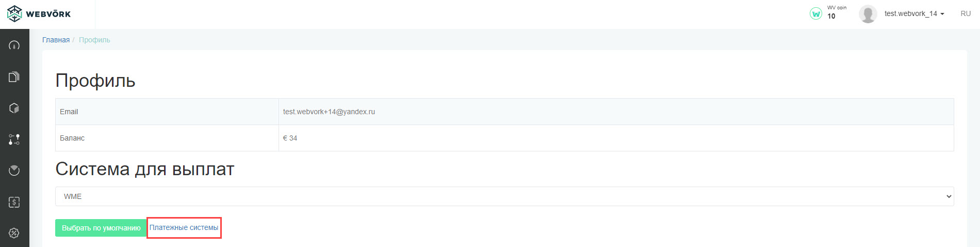
Task: Open the Платежные системы link
Action: [x=184, y=227]
